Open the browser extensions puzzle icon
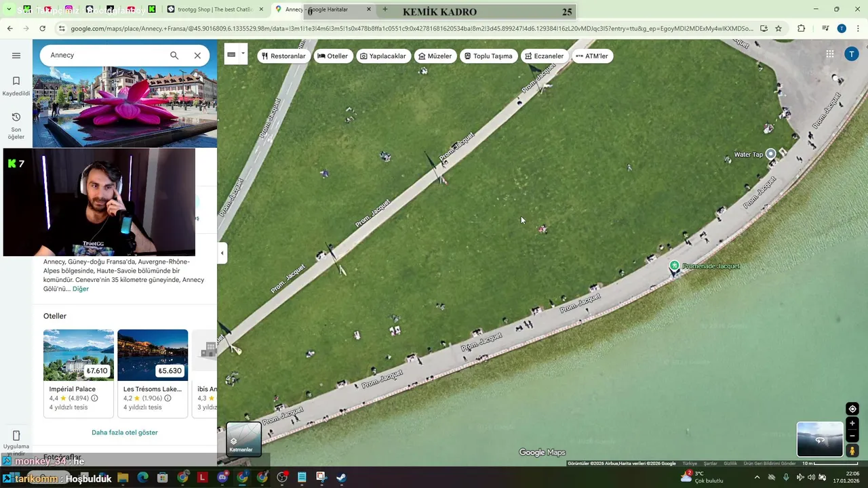 pos(802,28)
